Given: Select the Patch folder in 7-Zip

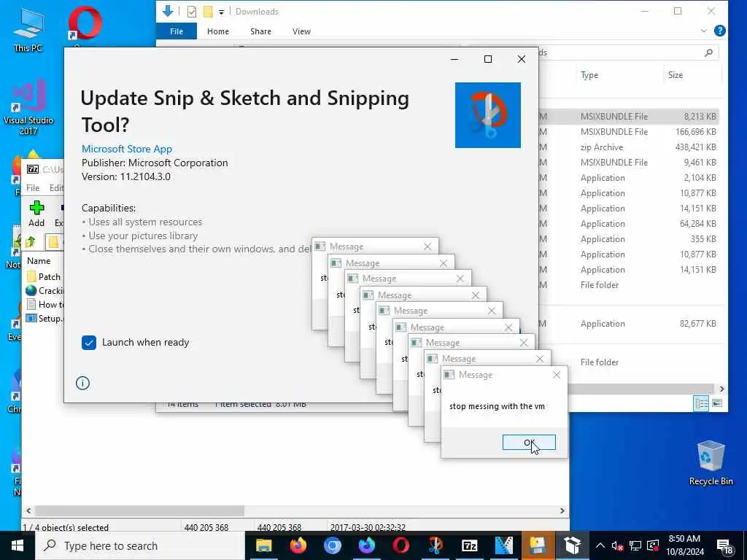Looking at the screenshot, I should (44, 276).
